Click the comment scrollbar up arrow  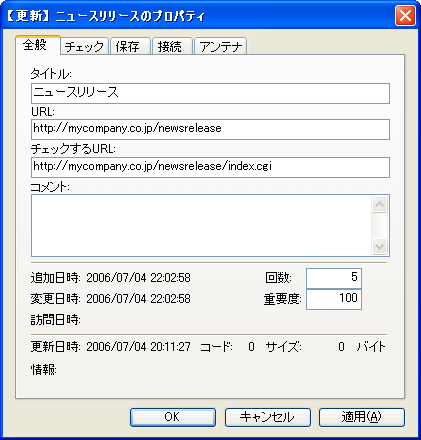pyautogui.click(x=379, y=204)
